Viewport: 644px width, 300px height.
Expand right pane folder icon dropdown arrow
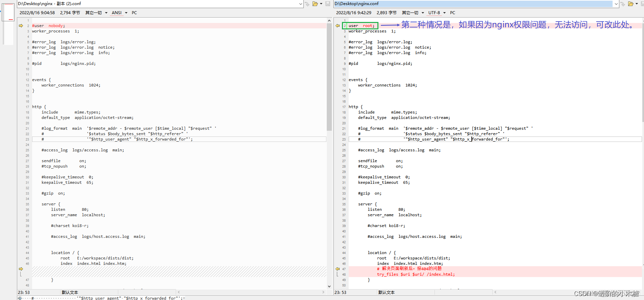point(637,4)
